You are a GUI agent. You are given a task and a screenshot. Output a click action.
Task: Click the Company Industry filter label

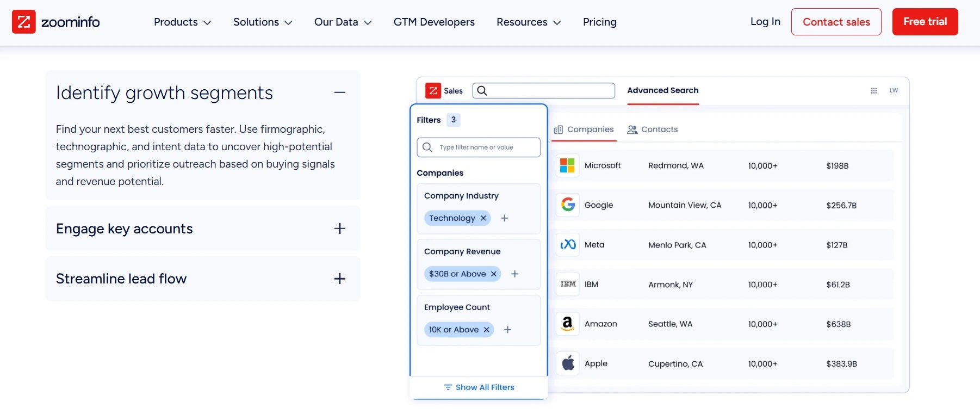(461, 196)
